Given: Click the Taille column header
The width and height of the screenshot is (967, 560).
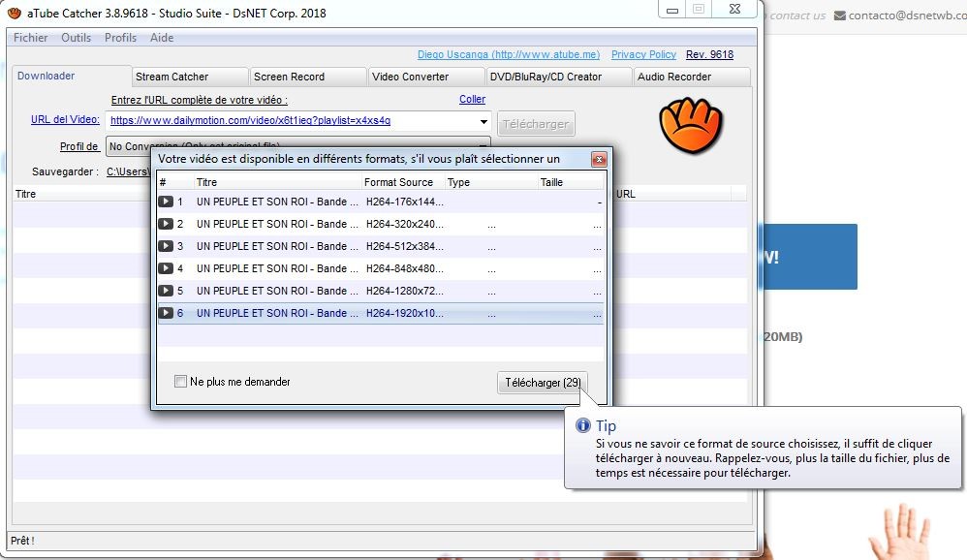Looking at the screenshot, I should click(x=570, y=182).
